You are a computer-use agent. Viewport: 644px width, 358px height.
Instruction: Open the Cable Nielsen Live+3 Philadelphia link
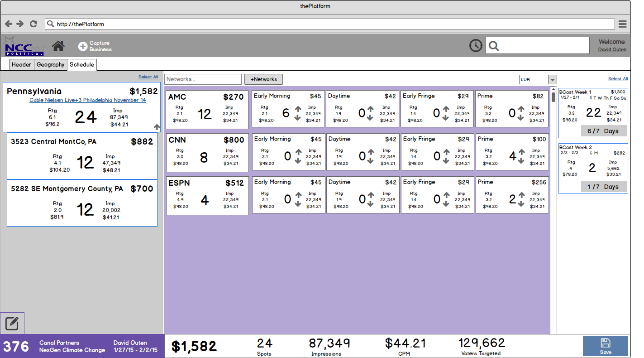tap(88, 100)
